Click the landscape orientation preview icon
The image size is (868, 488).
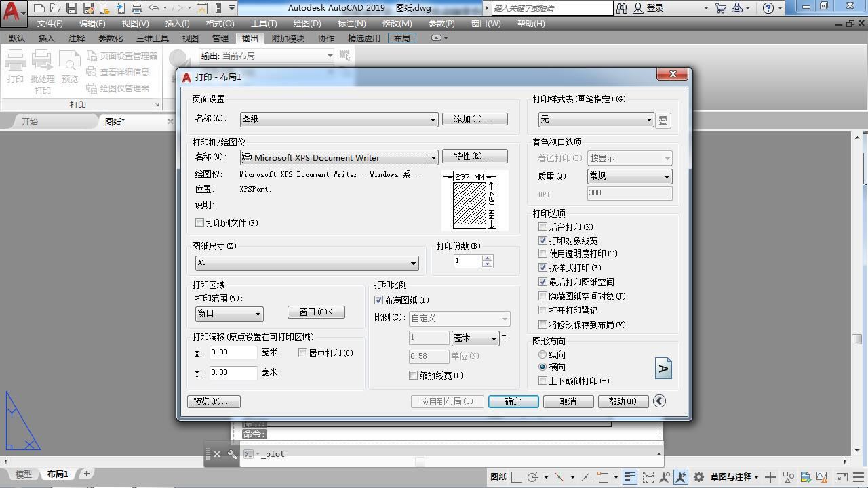663,368
